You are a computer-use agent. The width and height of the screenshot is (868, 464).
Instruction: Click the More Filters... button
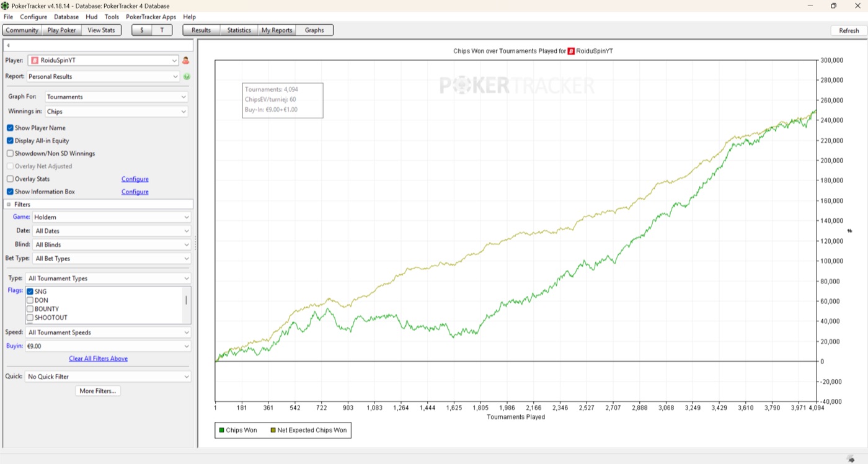coord(98,391)
